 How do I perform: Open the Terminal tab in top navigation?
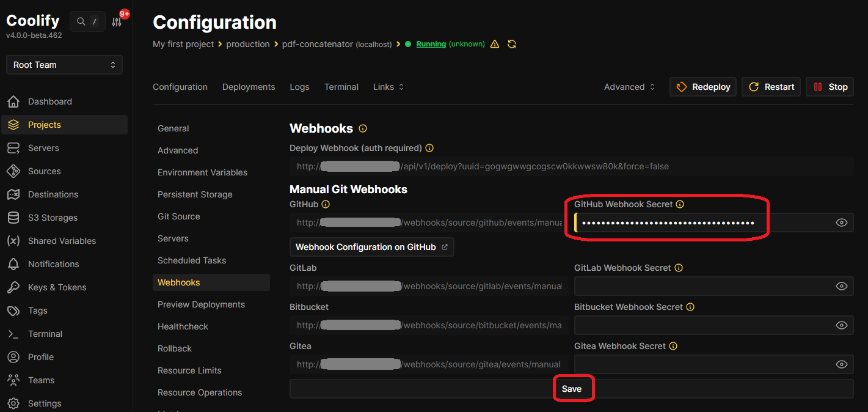tap(341, 87)
